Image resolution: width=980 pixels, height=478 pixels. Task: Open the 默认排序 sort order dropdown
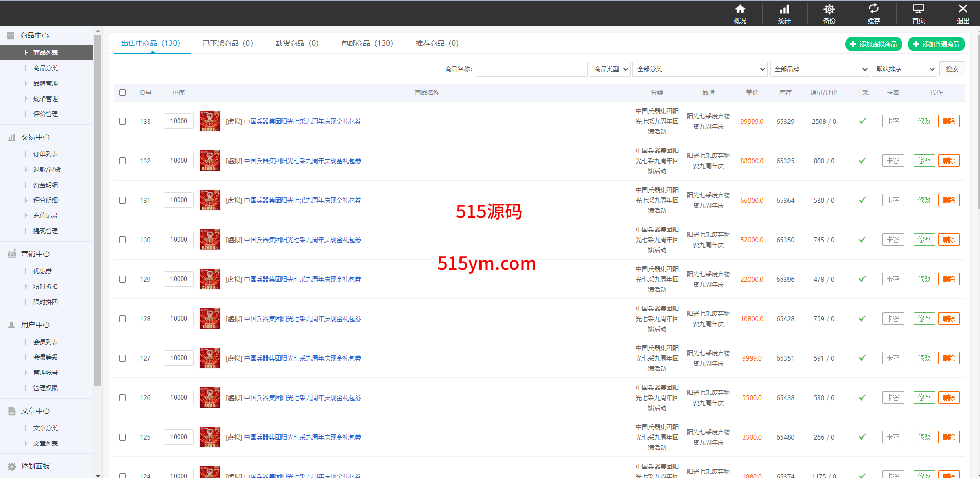pos(904,69)
